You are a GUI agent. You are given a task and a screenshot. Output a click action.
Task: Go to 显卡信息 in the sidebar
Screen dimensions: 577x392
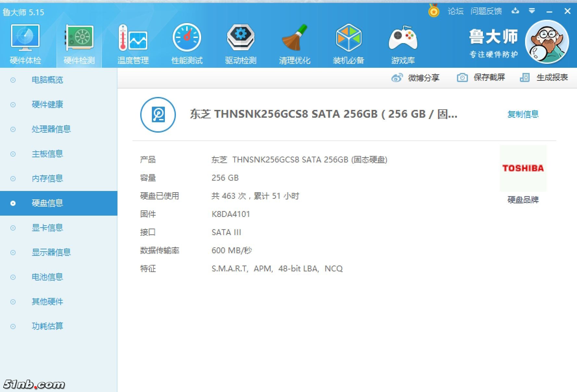click(x=47, y=228)
